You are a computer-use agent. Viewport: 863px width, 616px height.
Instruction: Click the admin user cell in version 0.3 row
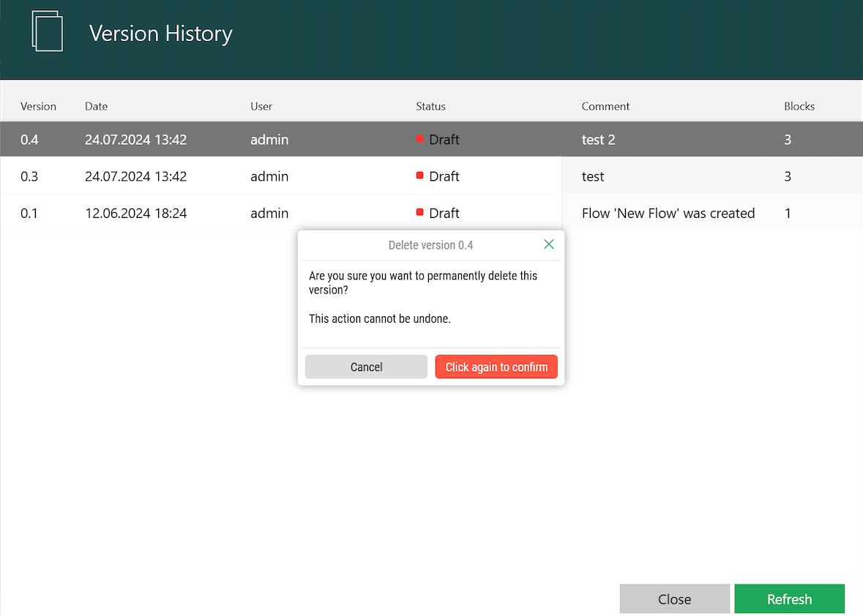269,176
